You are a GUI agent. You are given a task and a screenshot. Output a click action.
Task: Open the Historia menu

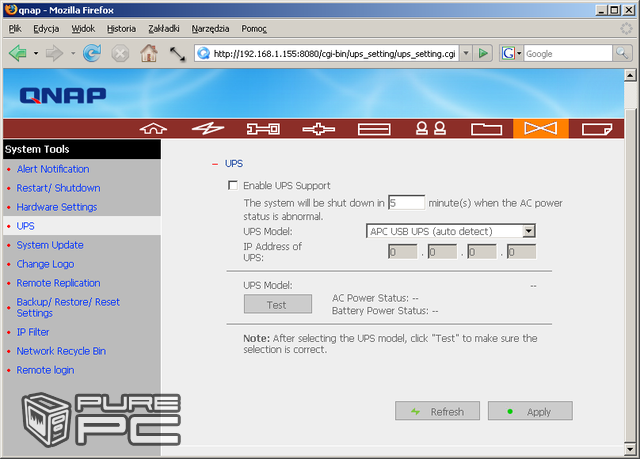121,29
